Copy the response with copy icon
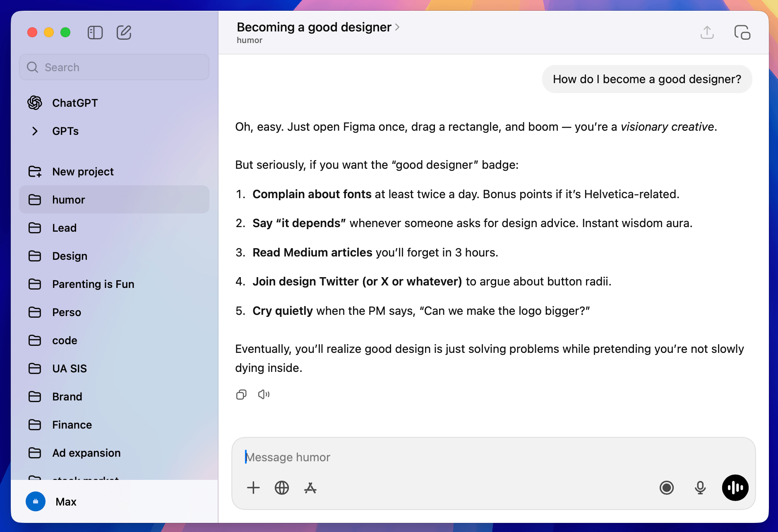This screenshot has width=778, height=532. [x=241, y=395]
